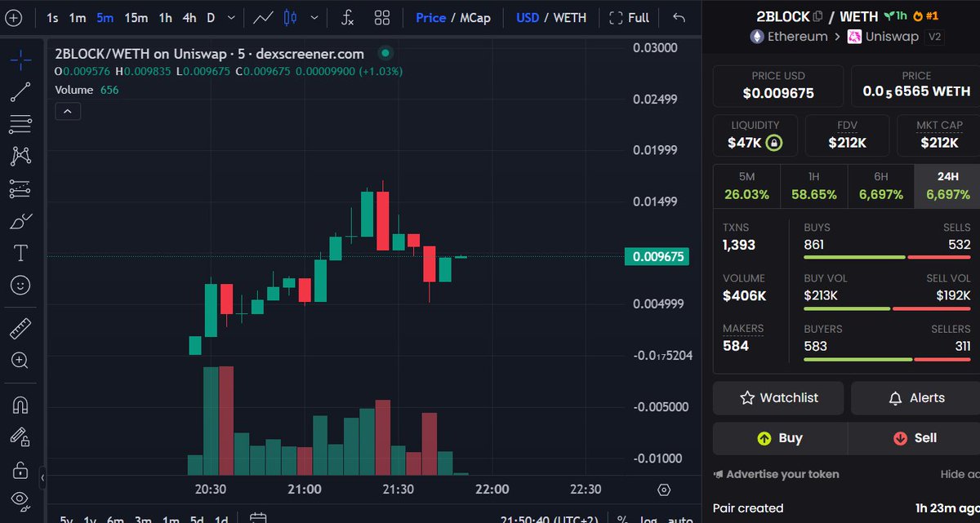Switch chart to MCap mode
This screenshot has height=523, width=980.
475,17
